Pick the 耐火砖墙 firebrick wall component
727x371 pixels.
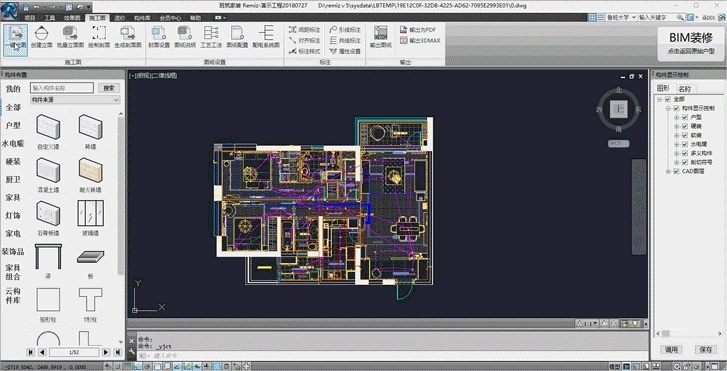(90, 175)
